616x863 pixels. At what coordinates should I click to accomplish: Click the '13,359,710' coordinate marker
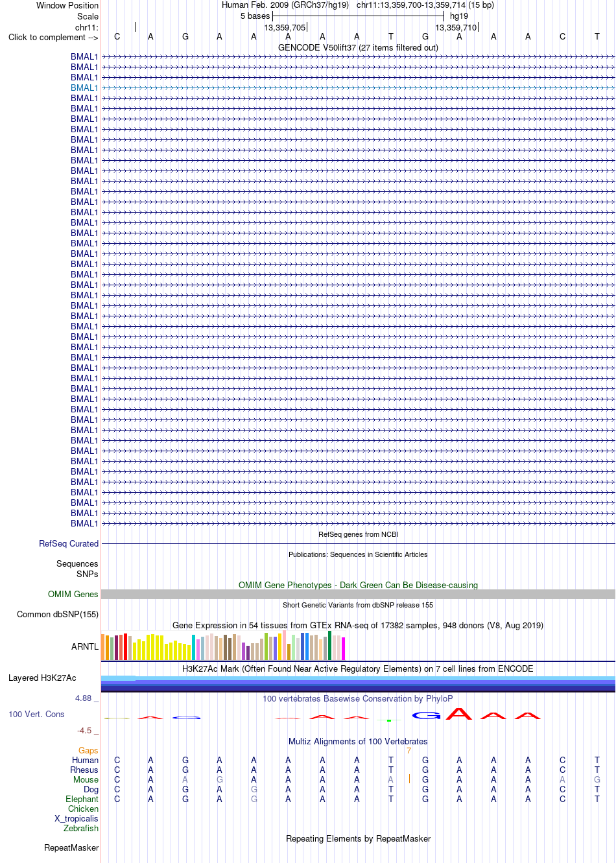456,27
